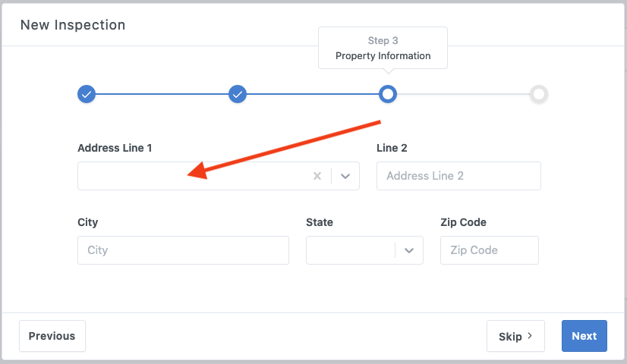627x364 pixels.
Task: Jump to the final unfinished step circle
Action: pos(539,94)
